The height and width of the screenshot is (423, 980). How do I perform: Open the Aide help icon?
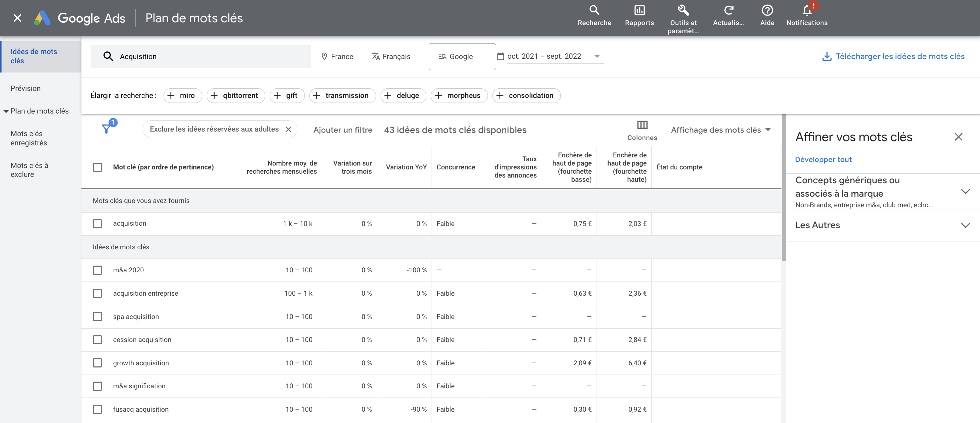click(767, 10)
